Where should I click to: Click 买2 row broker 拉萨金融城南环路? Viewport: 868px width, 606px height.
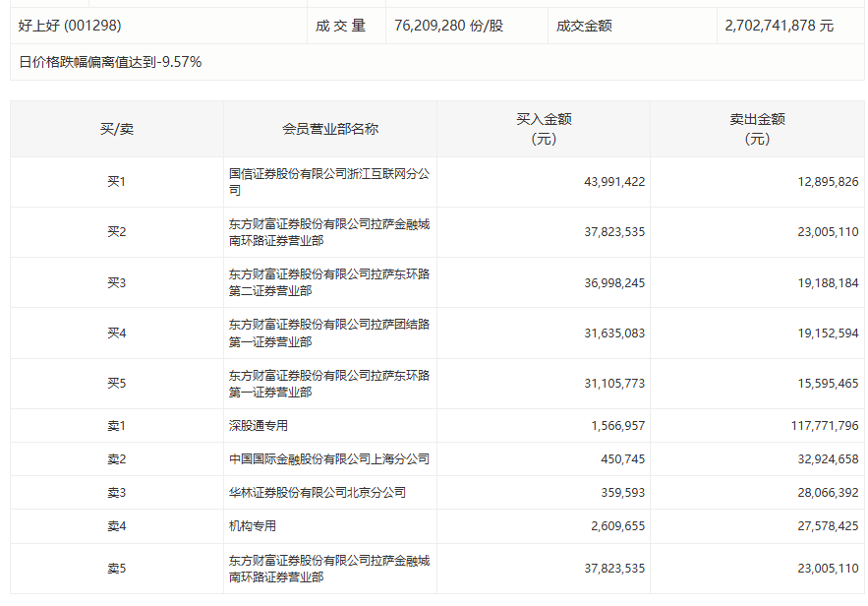pyautogui.click(x=329, y=232)
